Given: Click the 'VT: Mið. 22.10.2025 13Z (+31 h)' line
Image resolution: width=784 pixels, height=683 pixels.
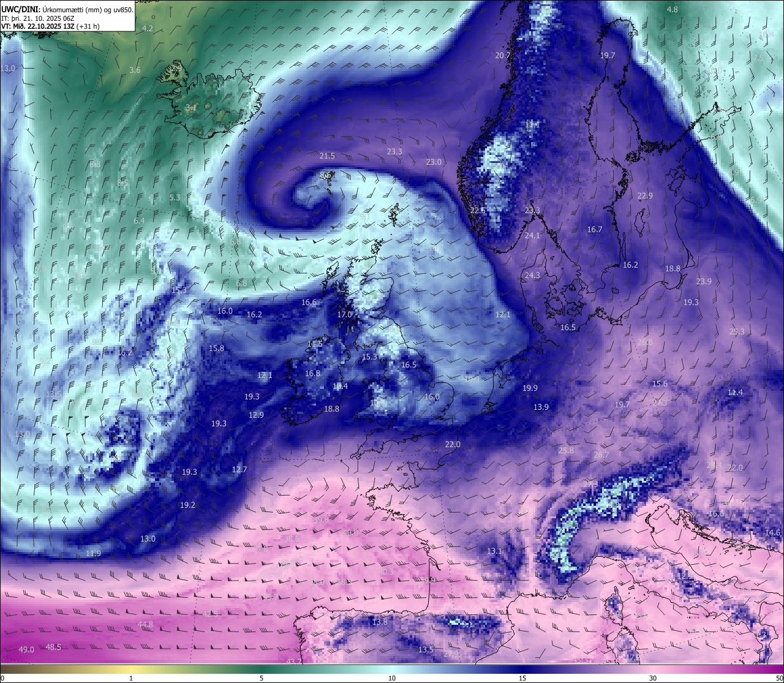Looking at the screenshot, I should (x=50, y=26).
